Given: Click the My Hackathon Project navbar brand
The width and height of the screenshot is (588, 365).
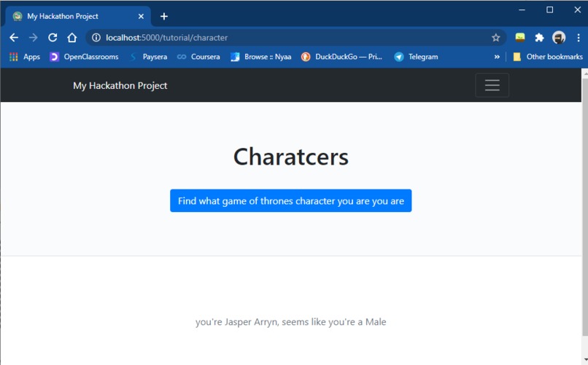Looking at the screenshot, I should tap(120, 86).
